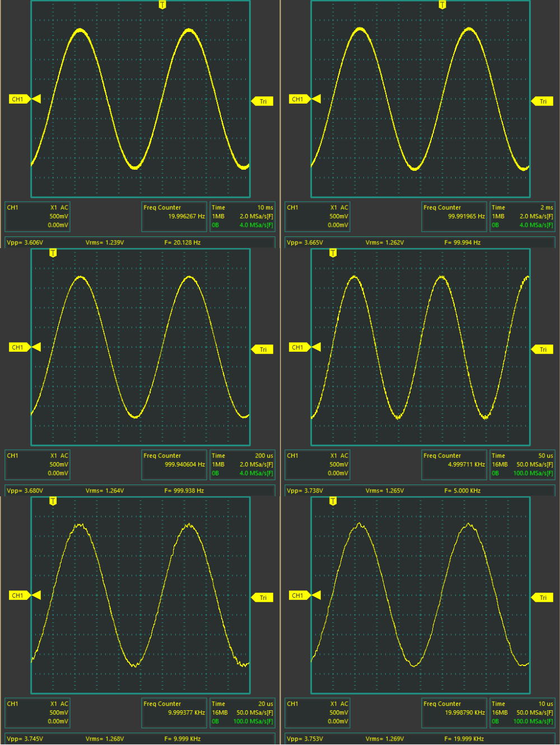Select the T trigger marker above the 50 us waveform

tap(333, 253)
